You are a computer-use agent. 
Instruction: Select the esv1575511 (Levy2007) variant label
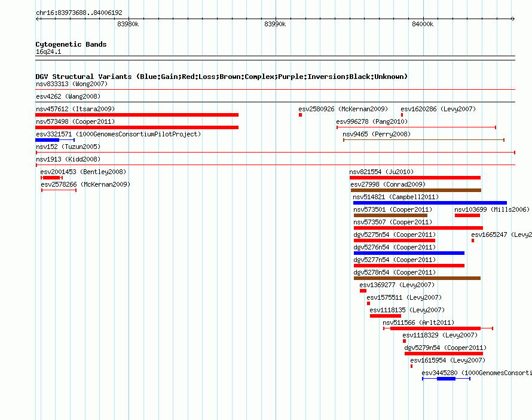(404, 297)
